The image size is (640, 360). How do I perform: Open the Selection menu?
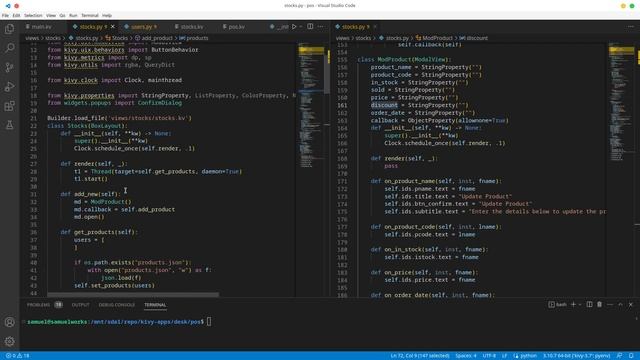coord(33,16)
